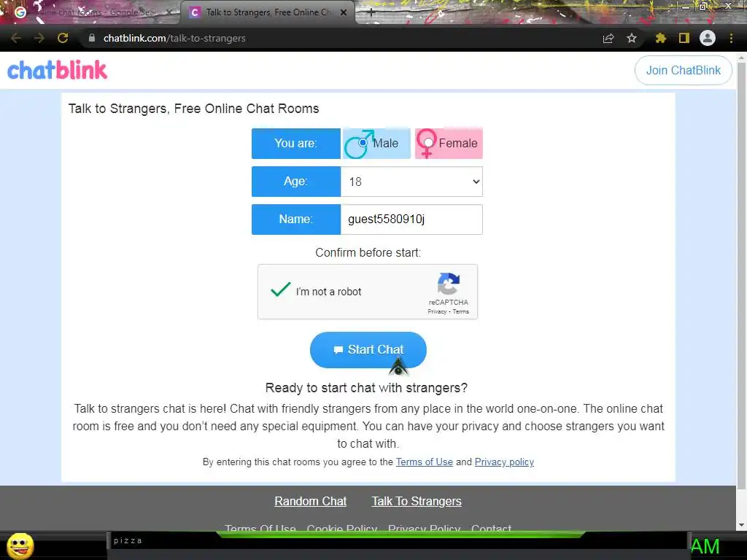The image size is (747, 560).
Task: Click the Start Chat button
Action: 368,349
